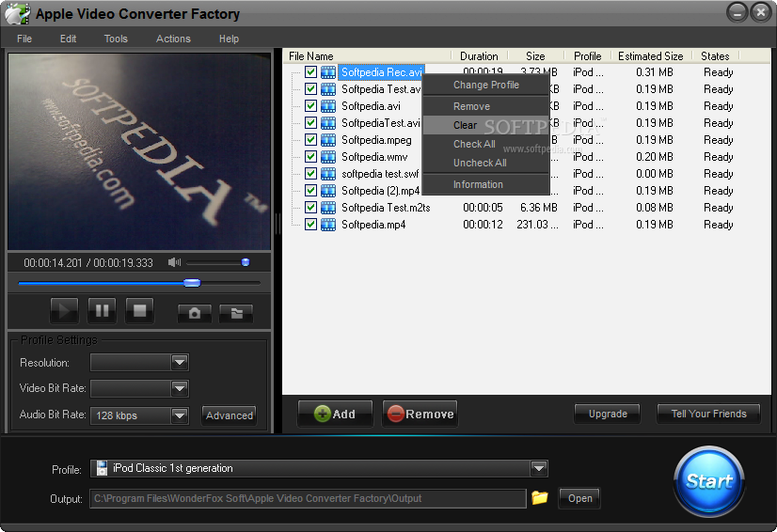Toggle checkbox for SoftpediaTest.avi
This screenshot has width=777, height=532.
pyautogui.click(x=310, y=123)
